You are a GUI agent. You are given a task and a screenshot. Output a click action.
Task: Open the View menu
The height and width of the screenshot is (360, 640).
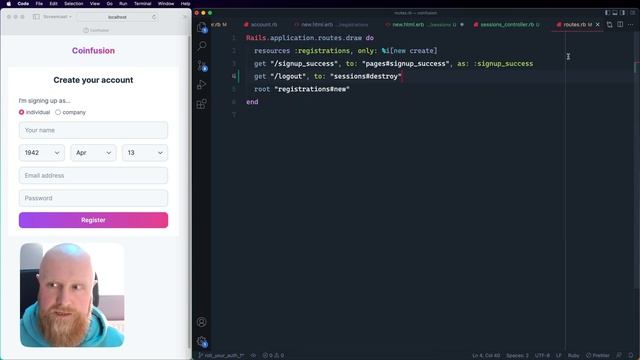[95, 4]
